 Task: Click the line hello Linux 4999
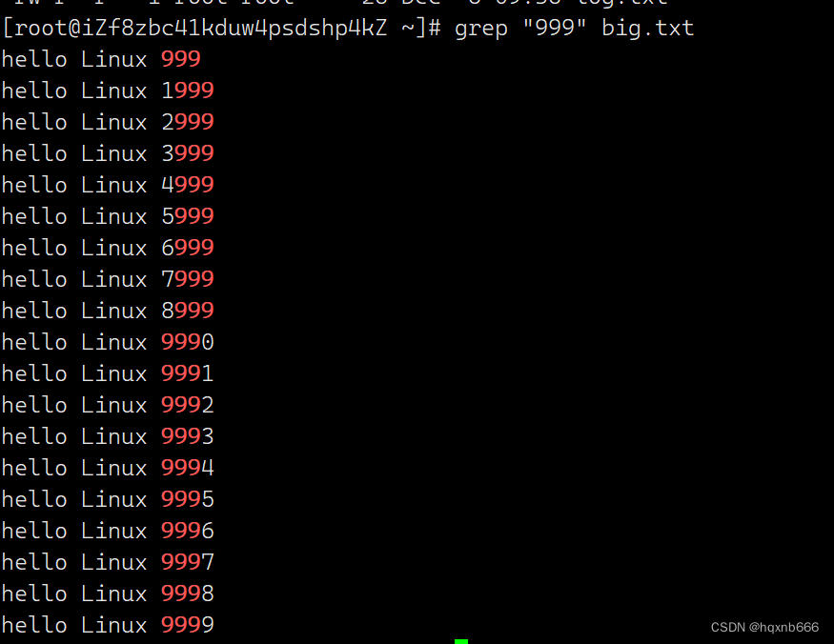[108, 185]
